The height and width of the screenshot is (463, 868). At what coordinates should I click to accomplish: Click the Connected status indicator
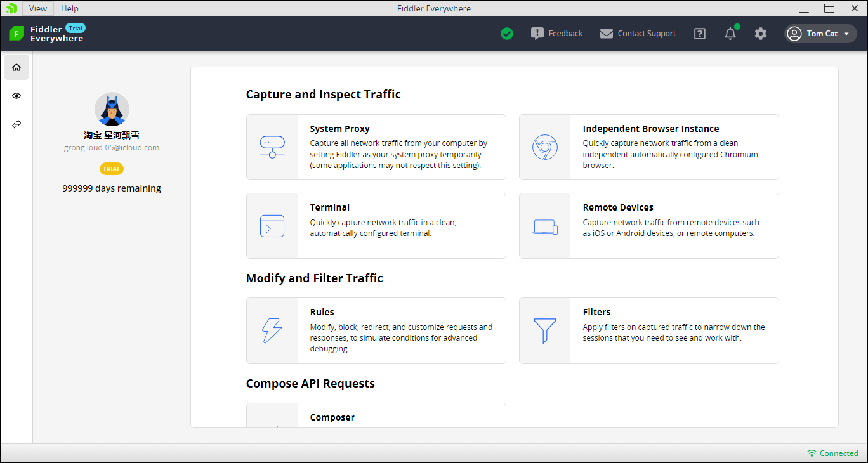(x=832, y=453)
